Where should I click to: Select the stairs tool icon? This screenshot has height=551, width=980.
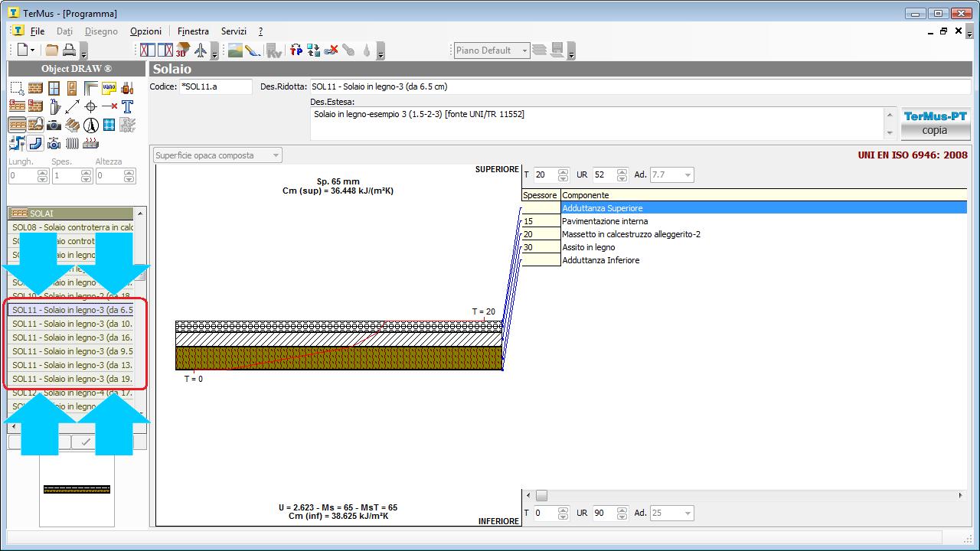(x=72, y=125)
